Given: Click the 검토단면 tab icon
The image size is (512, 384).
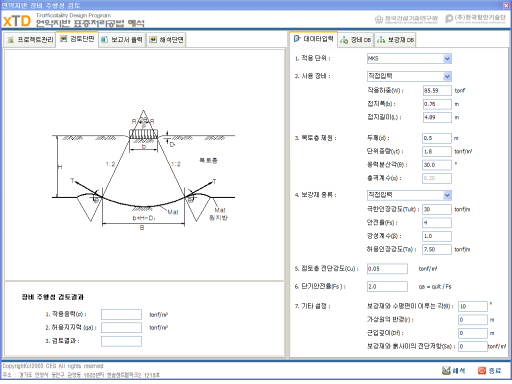Looking at the screenshot, I should click(63, 39).
